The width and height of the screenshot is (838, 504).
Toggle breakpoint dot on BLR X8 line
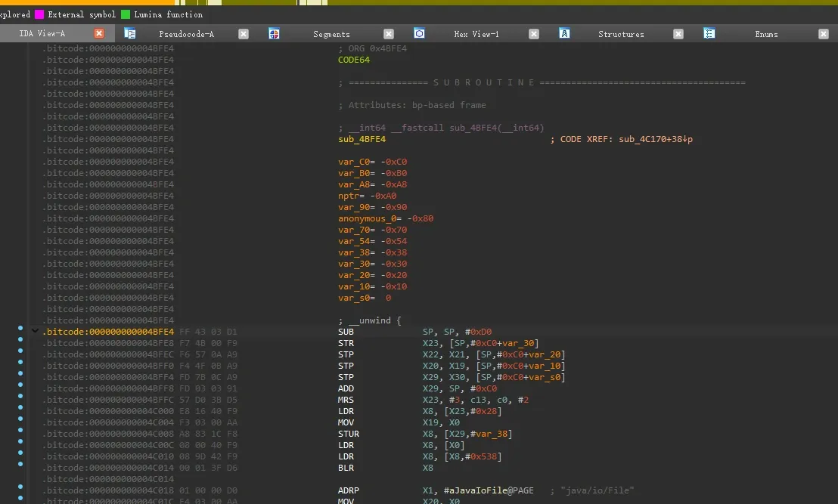20,464
